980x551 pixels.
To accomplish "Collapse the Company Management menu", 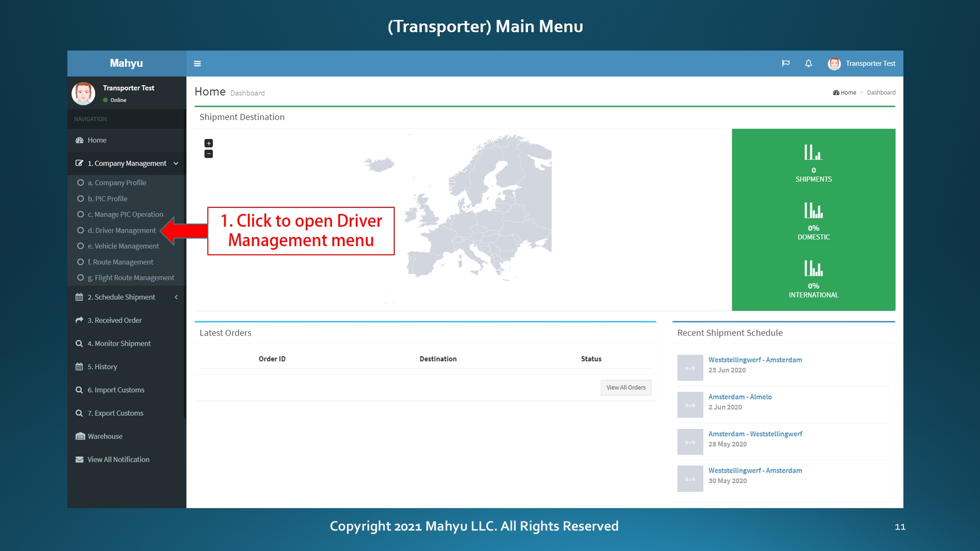I will [x=127, y=163].
